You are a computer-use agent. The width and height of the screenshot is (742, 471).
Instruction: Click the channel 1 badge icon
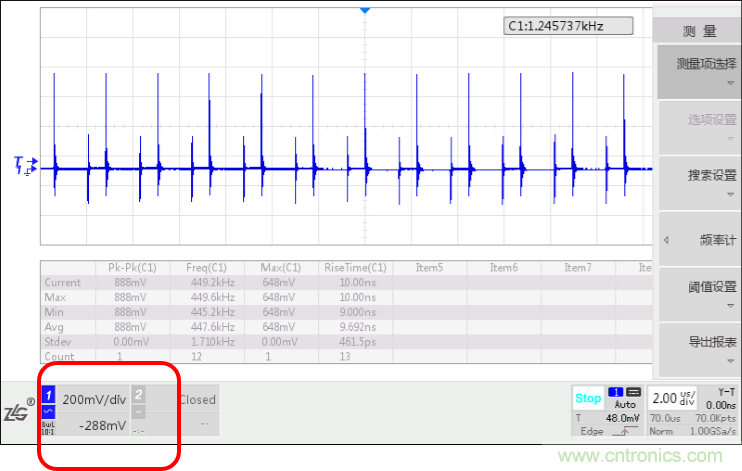47,397
